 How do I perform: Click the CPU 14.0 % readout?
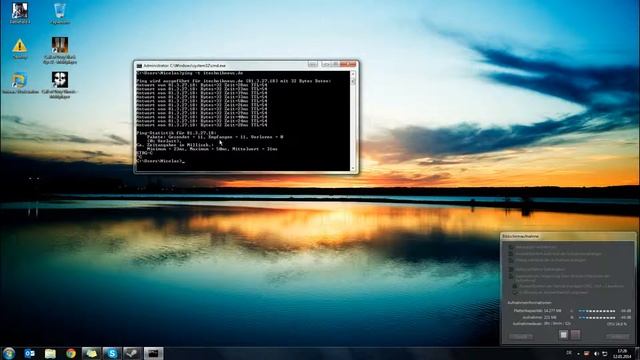(617, 324)
